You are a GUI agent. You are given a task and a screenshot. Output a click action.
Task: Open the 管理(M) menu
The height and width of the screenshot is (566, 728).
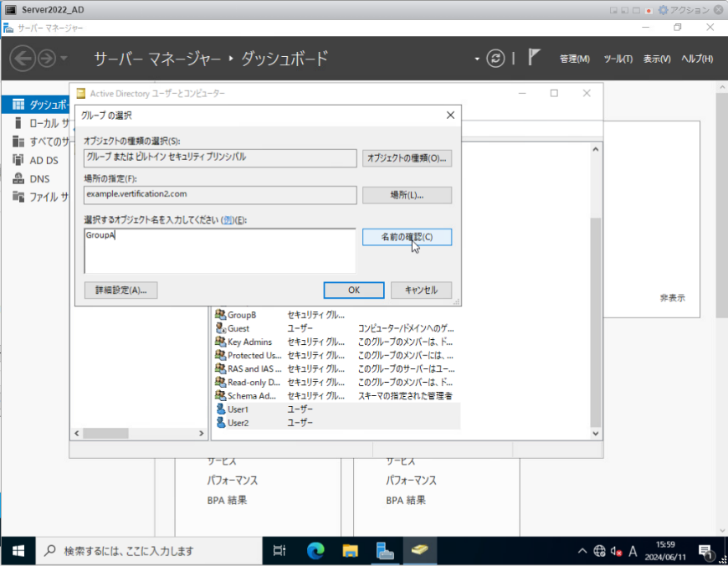pyautogui.click(x=575, y=59)
